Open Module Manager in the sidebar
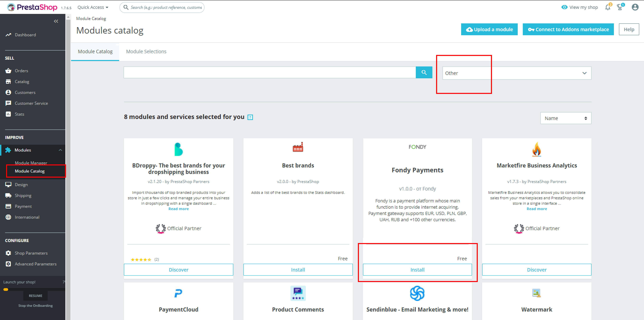Image resolution: width=644 pixels, height=320 pixels. pyautogui.click(x=31, y=163)
